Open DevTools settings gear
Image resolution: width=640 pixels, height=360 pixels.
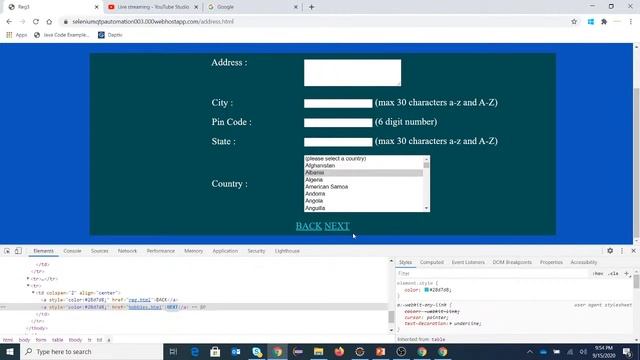(610, 251)
